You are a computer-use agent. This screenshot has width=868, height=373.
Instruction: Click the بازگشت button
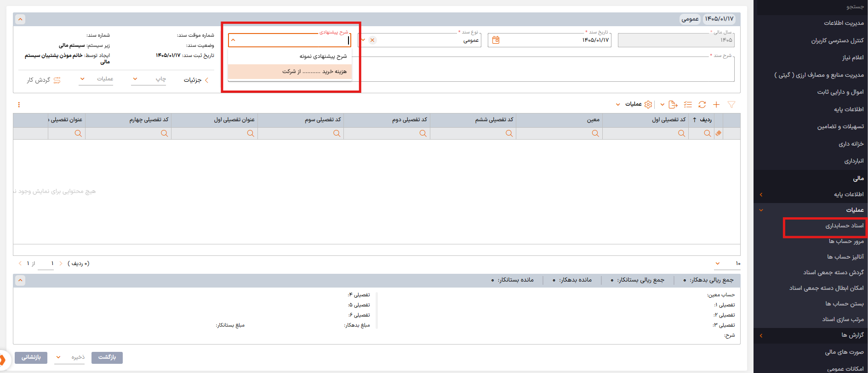tap(107, 357)
